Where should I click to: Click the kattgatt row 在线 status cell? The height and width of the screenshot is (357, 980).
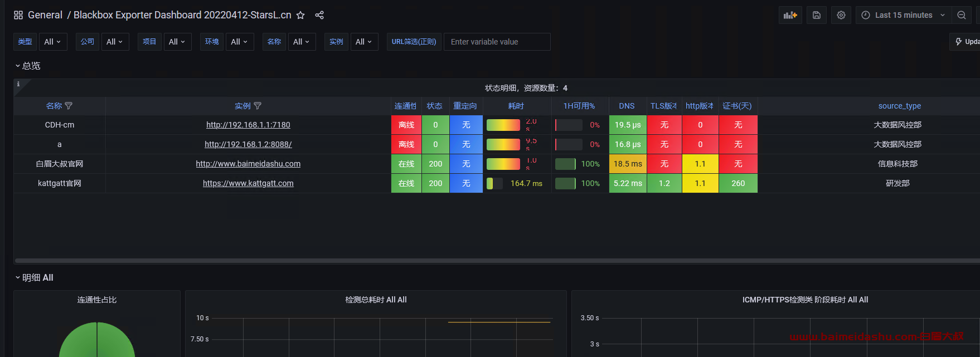(406, 183)
